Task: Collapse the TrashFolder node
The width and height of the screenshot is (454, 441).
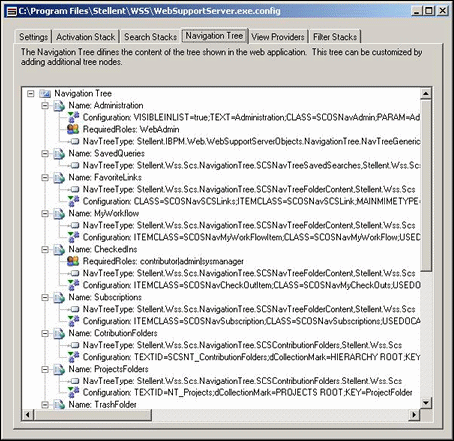Action: [x=45, y=405]
